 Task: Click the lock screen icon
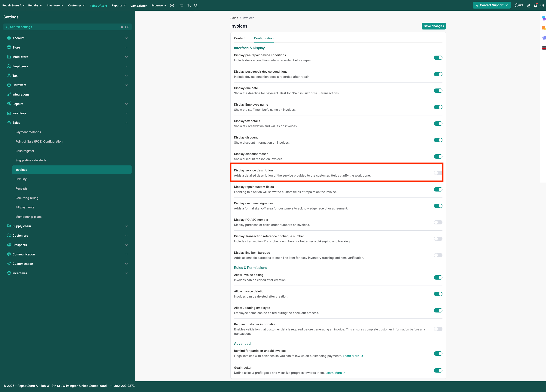point(529,5)
